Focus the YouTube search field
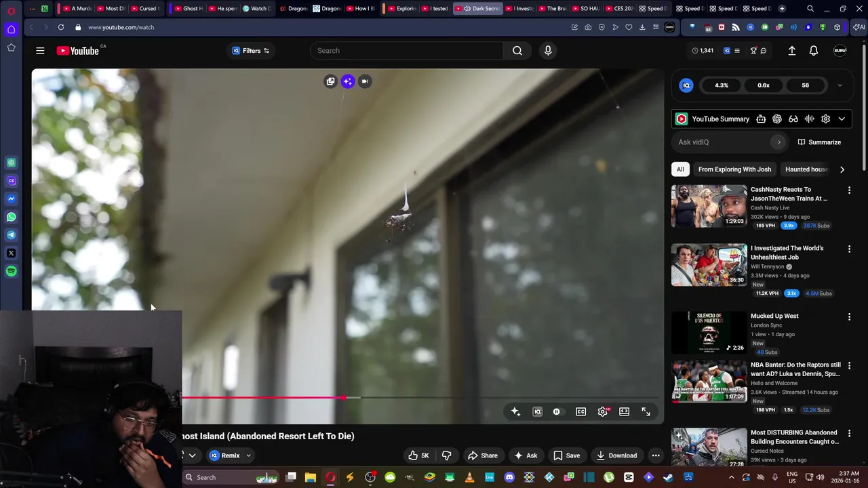 click(x=407, y=51)
